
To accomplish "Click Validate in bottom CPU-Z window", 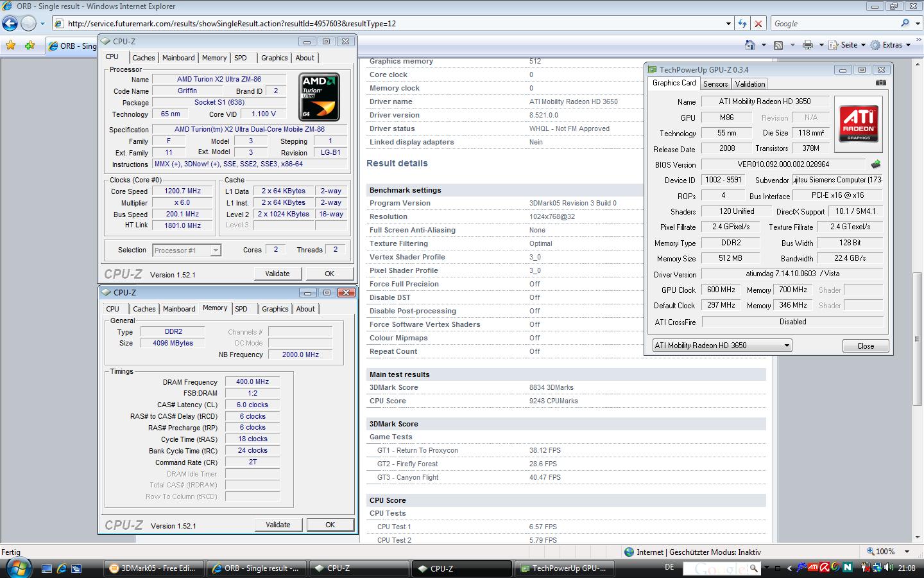I will click(278, 525).
